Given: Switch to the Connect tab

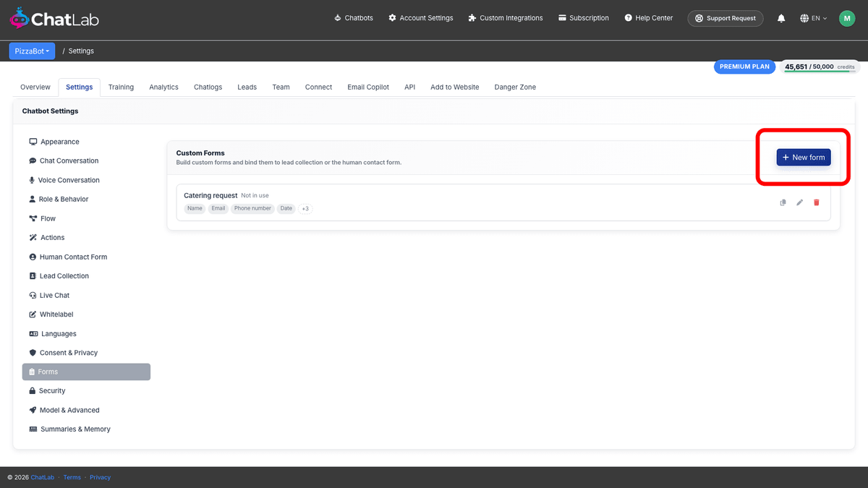Looking at the screenshot, I should tap(318, 87).
